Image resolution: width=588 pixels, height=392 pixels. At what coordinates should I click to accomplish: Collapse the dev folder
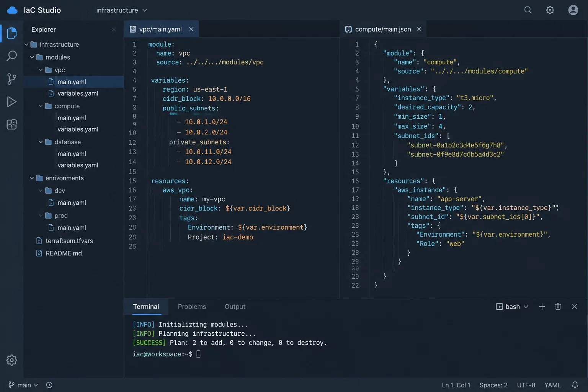[41, 191]
